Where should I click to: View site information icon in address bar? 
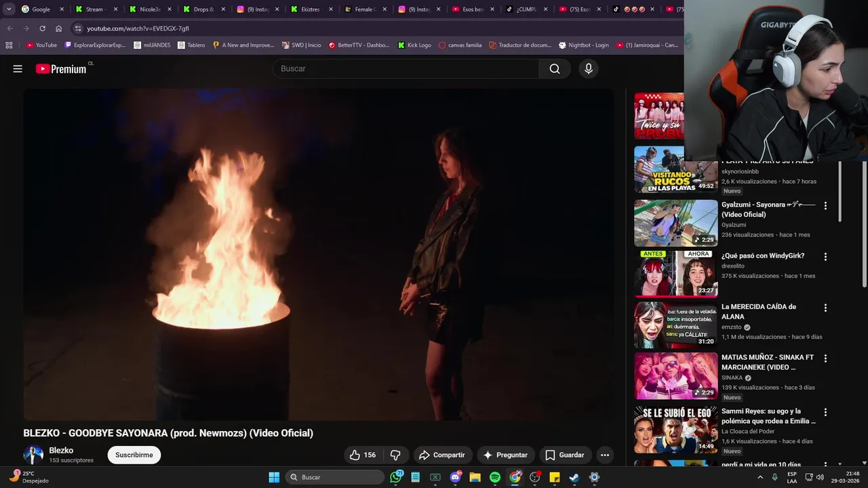tap(78, 28)
